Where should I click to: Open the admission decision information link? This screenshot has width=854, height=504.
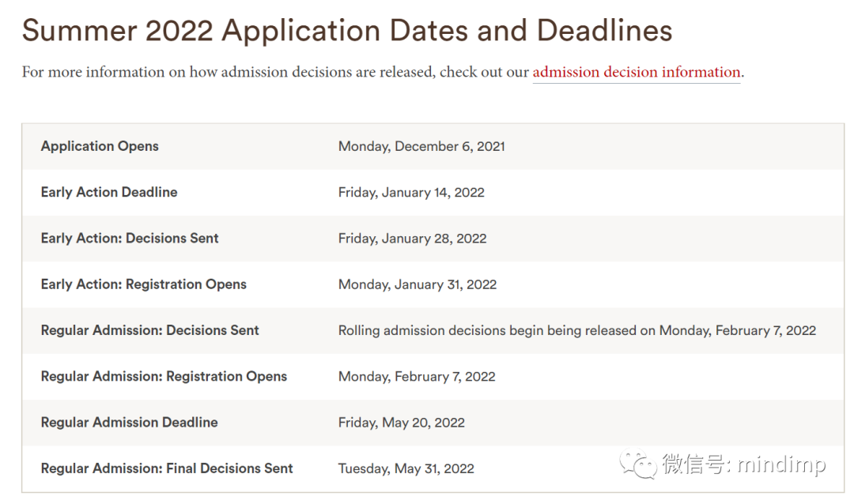(636, 72)
